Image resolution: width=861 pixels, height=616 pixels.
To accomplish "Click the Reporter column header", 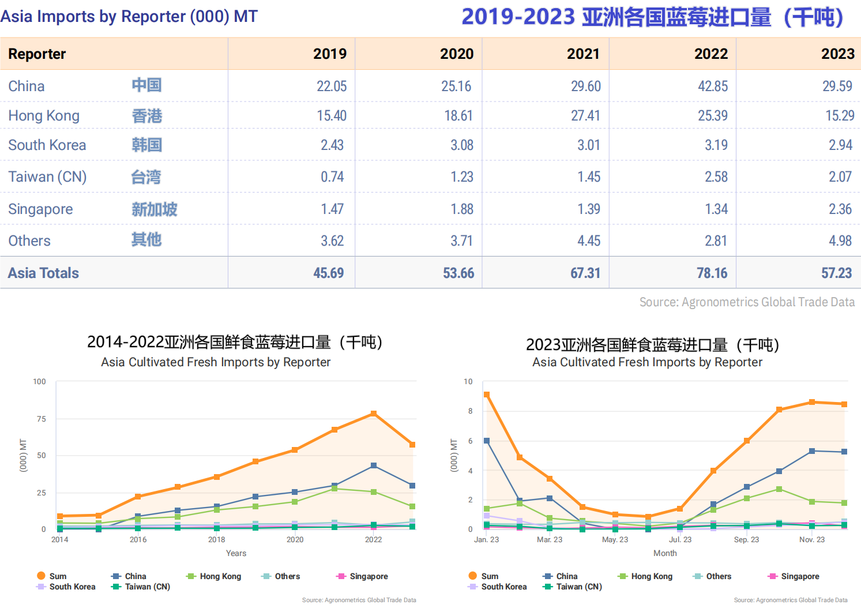I will [37, 54].
